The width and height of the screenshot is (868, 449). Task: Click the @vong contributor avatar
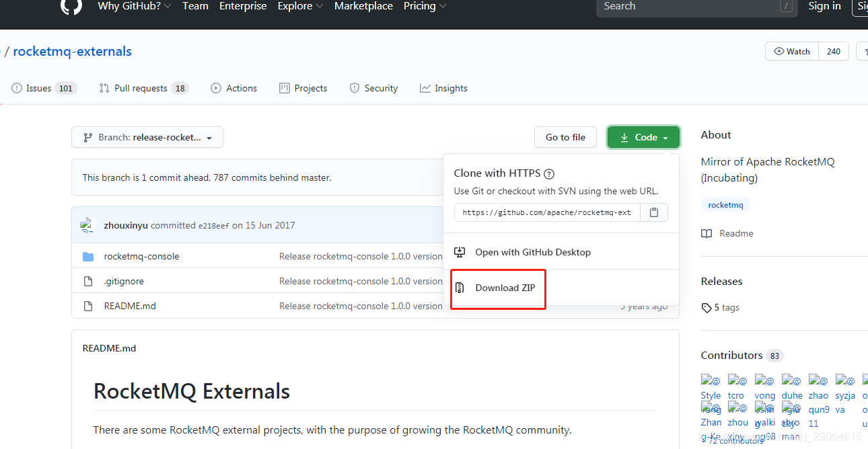(x=764, y=386)
